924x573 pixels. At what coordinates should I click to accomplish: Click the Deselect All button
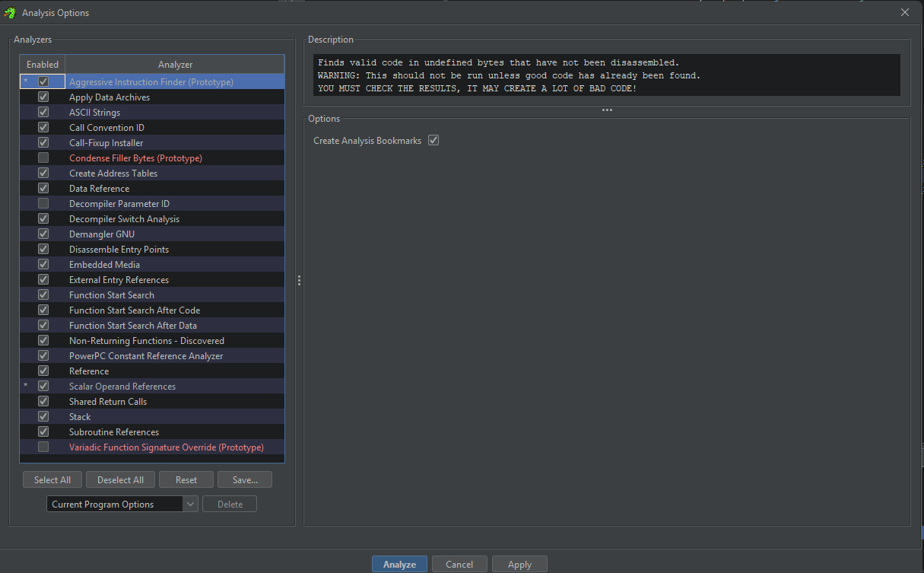click(120, 479)
